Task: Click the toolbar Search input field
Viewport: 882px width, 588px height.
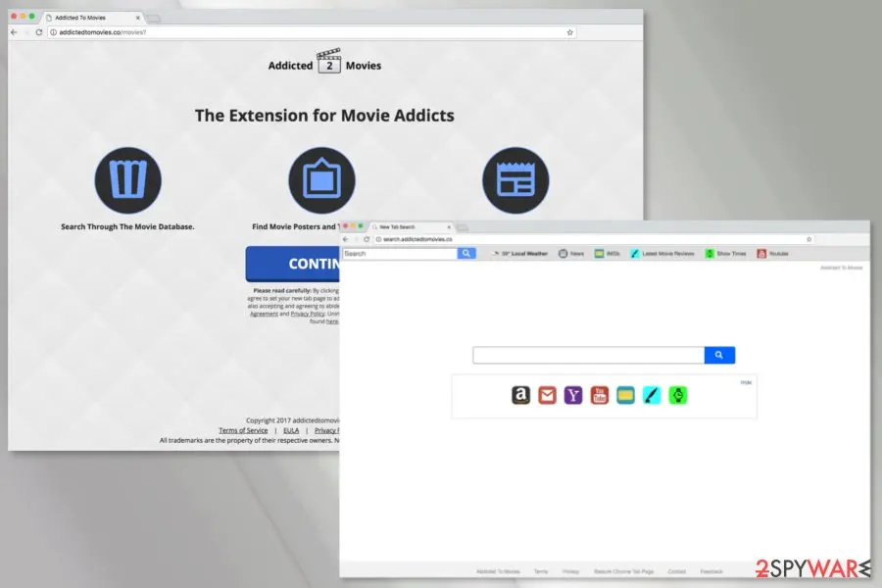Action: click(x=400, y=254)
